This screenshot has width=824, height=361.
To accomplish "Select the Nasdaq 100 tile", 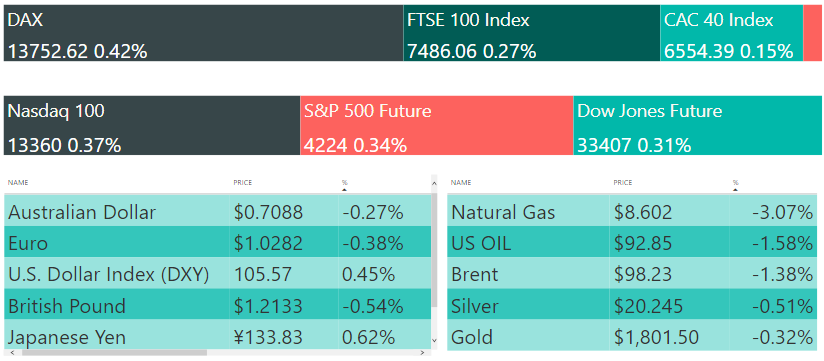I will (152, 125).
